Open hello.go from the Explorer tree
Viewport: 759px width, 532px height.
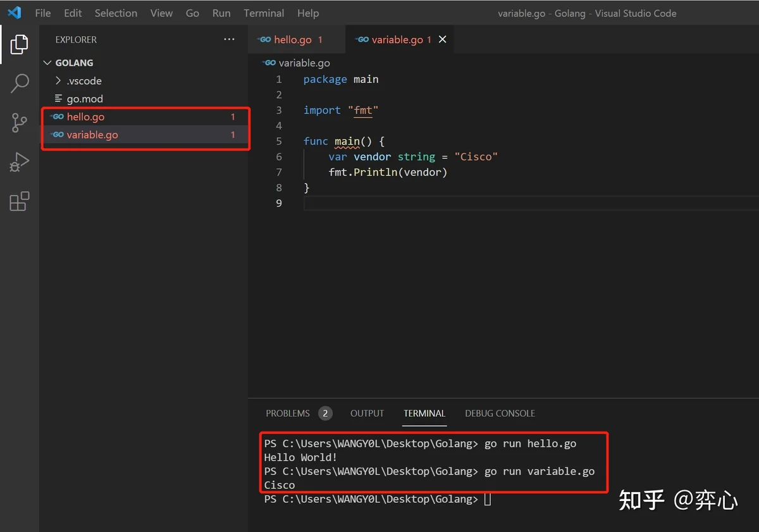144,116
